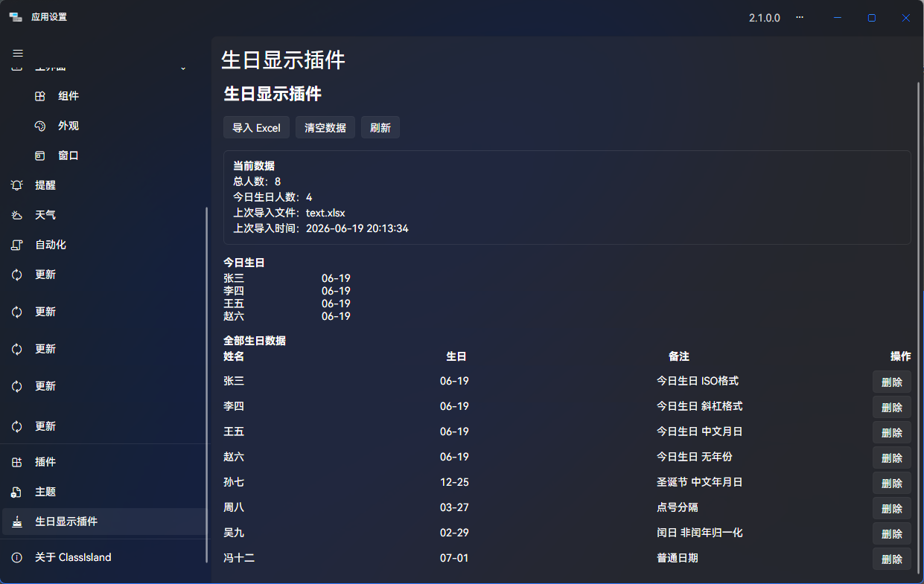Click the name 冯十二 in the table

point(239,558)
